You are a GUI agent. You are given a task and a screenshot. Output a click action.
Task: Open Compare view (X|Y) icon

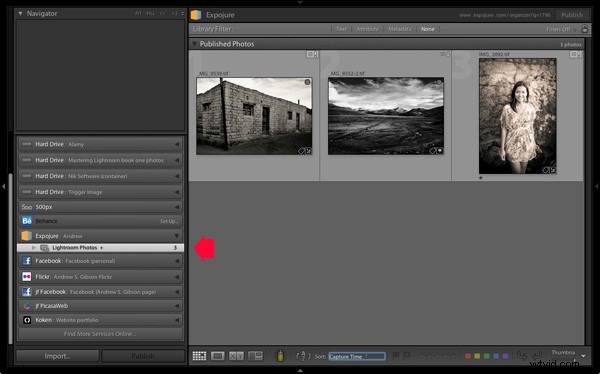pos(236,356)
